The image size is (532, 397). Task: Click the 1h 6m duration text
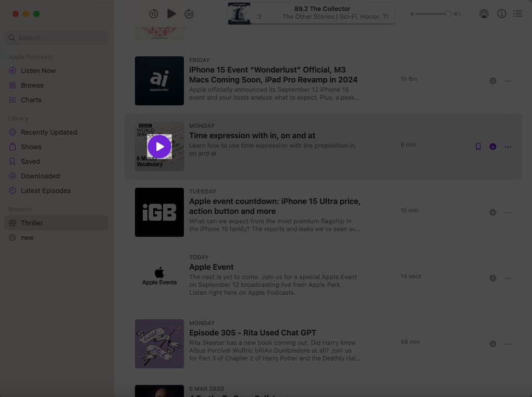click(409, 79)
